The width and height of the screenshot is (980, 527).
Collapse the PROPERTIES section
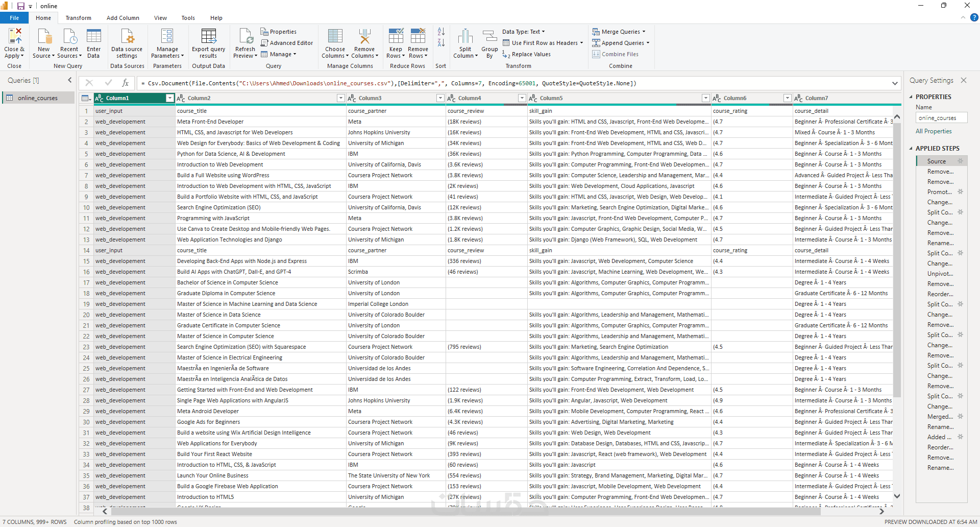[x=911, y=97]
